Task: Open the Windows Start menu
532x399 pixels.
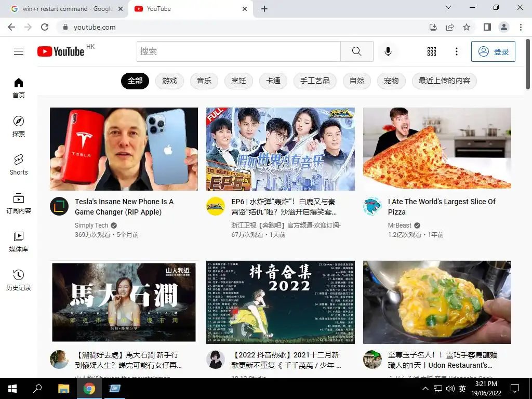Action: 12,389
